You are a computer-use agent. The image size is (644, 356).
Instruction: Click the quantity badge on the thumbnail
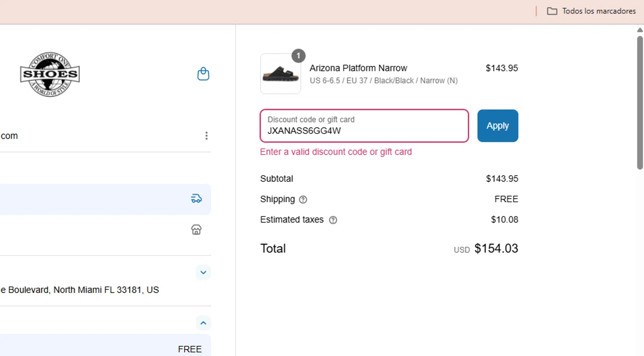(298, 56)
